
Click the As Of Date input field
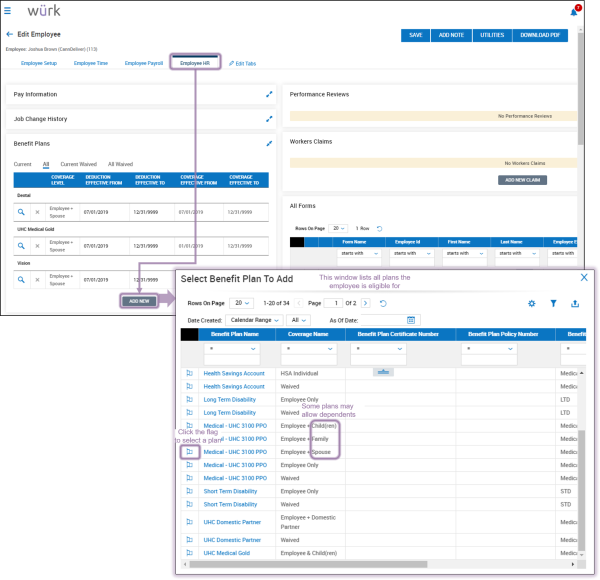[x=384, y=320]
